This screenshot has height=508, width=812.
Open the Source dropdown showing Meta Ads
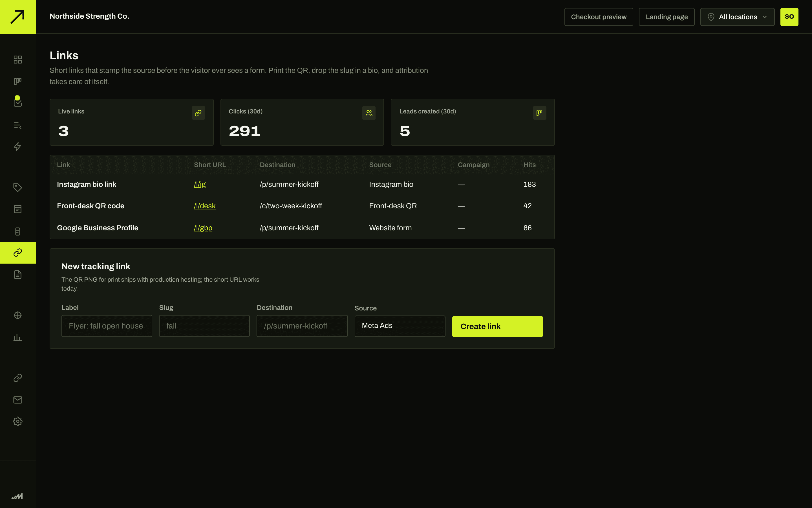click(400, 326)
